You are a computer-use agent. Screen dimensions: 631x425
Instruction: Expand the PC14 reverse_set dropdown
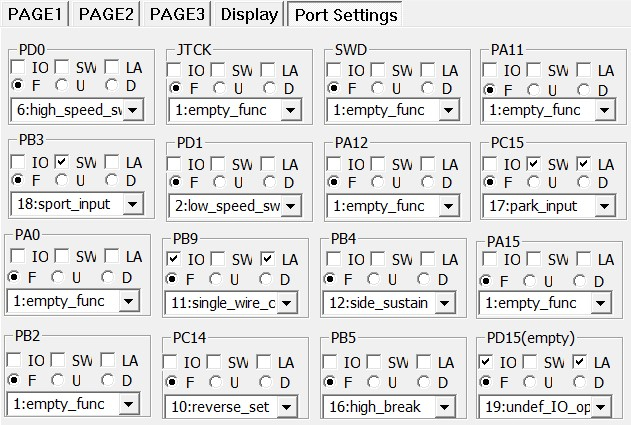pyautogui.click(x=287, y=406)
